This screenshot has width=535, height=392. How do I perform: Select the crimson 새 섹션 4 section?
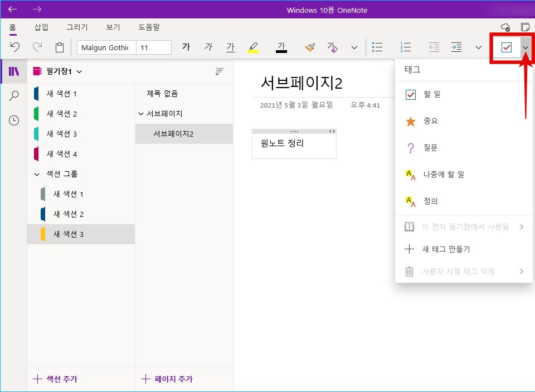81,154
